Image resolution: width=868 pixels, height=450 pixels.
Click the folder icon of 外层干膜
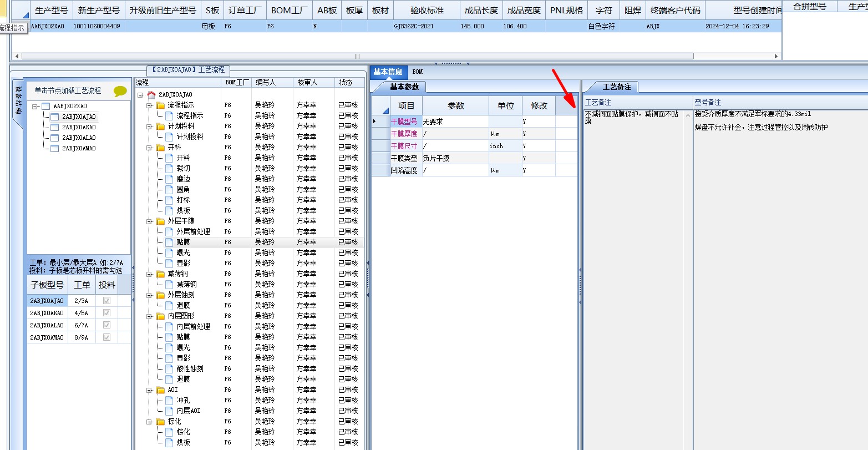click(x=160, y=221)
